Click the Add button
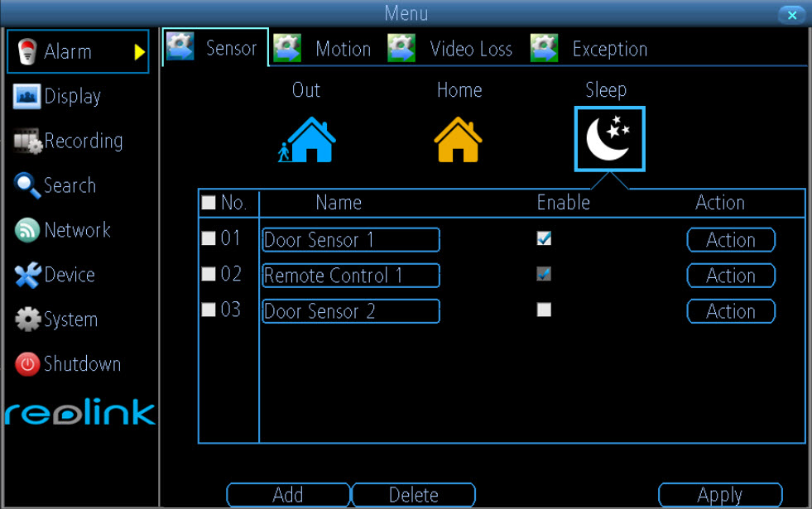812x509 pixels. point(288,495)
